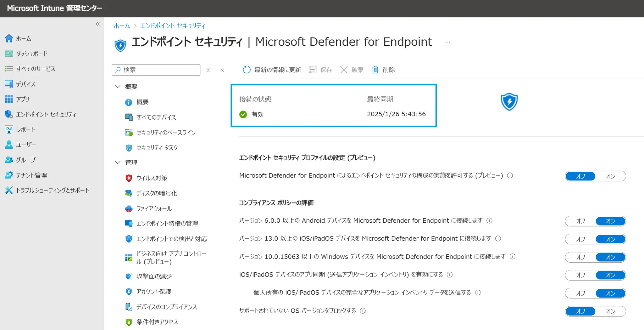Screen dimensions: 644x330
Task: Enable エンドポイント セキュリティの構成の実施 toggle
Action: click(610, 176)
